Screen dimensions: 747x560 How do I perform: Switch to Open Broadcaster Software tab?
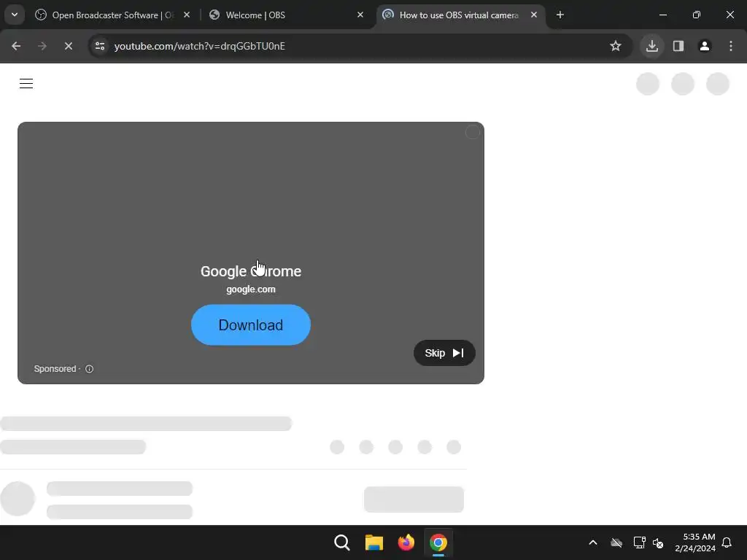pos(112,15)
